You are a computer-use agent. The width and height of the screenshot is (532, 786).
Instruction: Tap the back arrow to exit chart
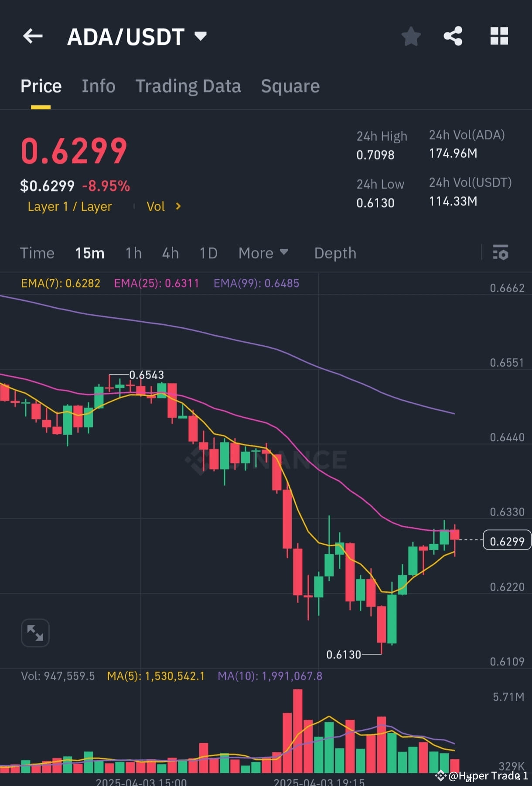tap(33, 36)
